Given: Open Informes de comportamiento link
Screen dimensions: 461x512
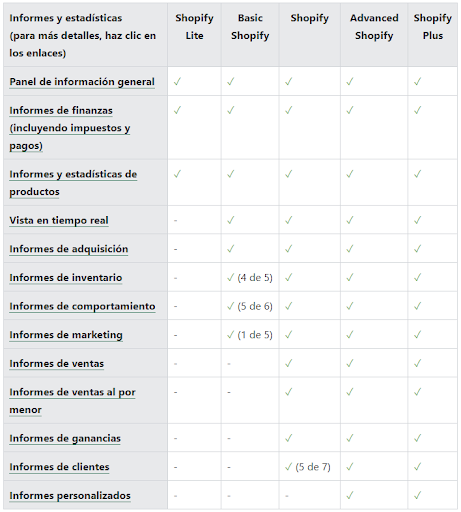Looking at the screenshot, I should click(82, 306).
